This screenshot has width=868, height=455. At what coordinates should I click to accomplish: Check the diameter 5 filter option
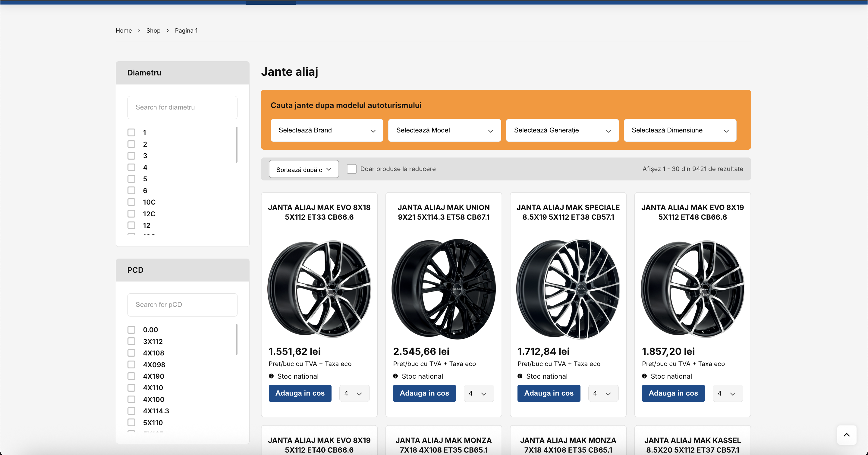pos(131,179)
